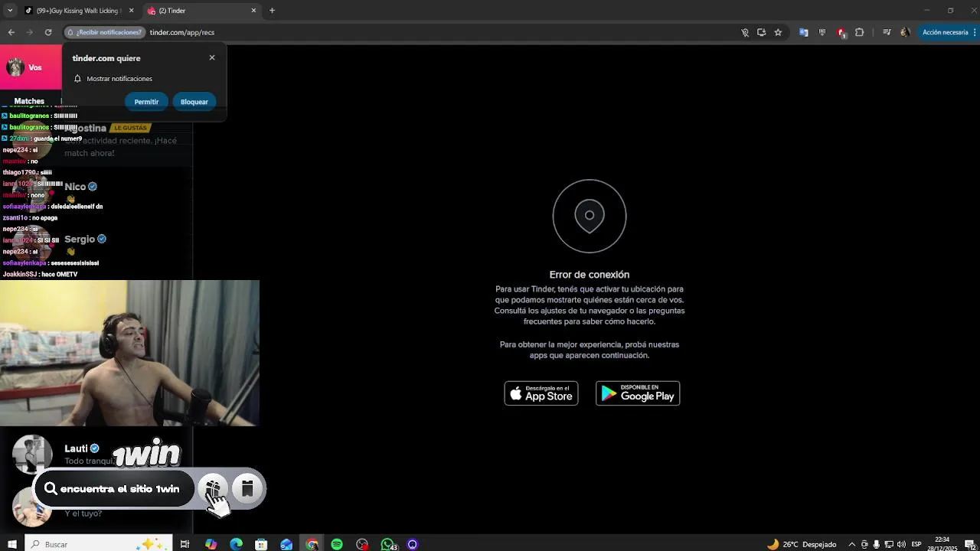Click the install app icon in address bar
This screenshot has width=980, height=551.
click(761, 32)
